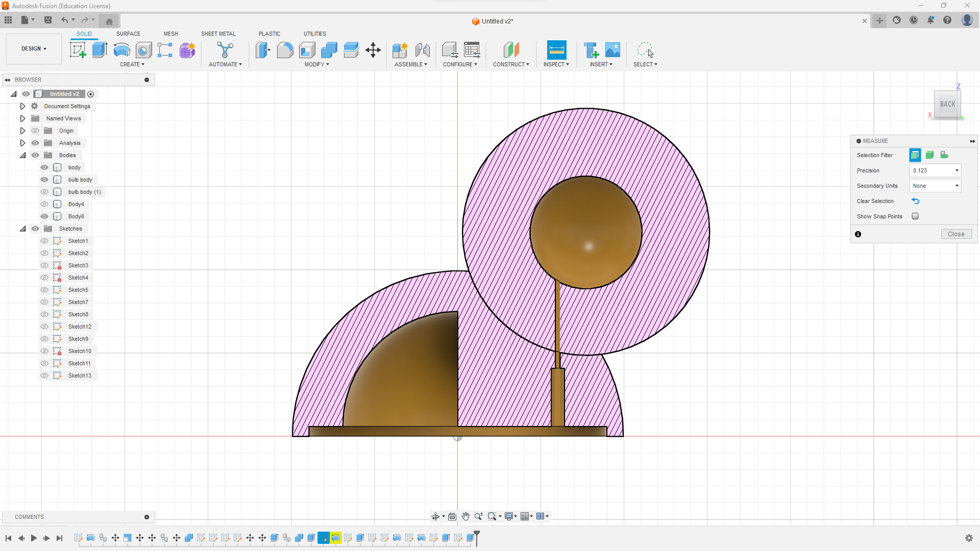This screenshot has height=551, width=980.
Task: Select the Combine tool icon
Action: click(329, 50)
